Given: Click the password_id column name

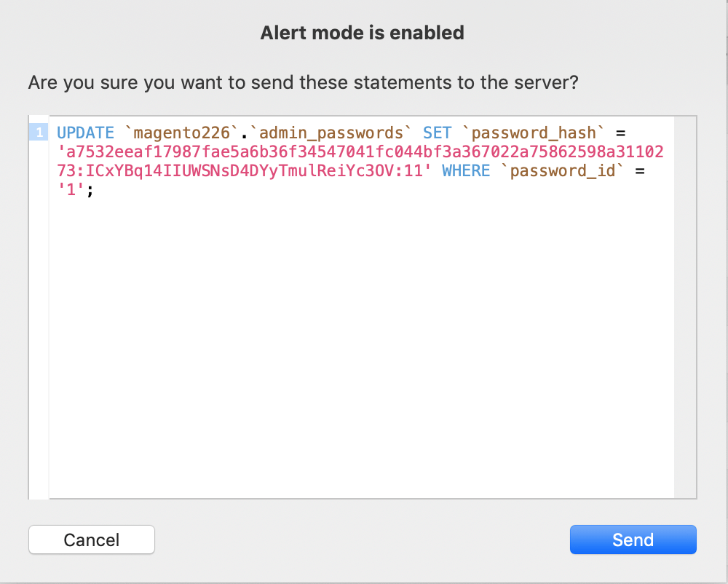Looking at the screenshot, I should 562,171.
